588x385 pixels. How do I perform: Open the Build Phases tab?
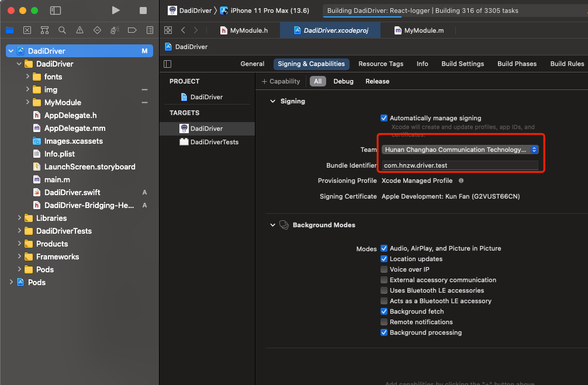(517, 64)
